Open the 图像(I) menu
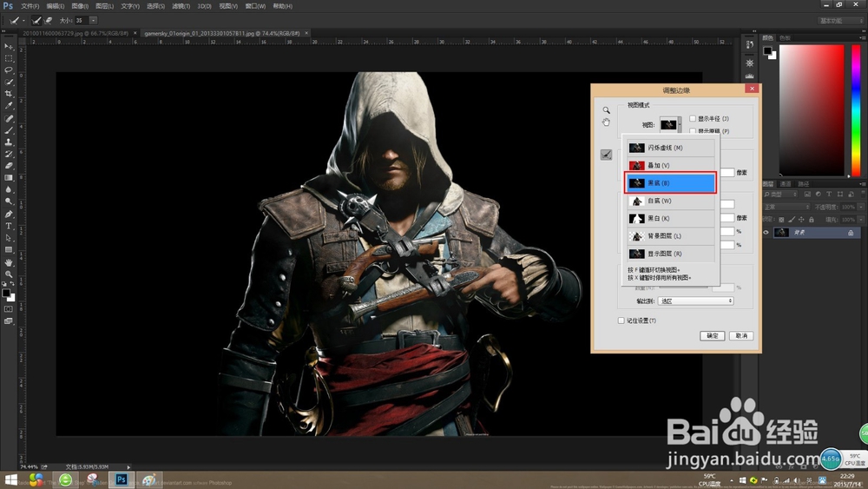The width and height of the screenshot is (868, 489). pos(80,6)
